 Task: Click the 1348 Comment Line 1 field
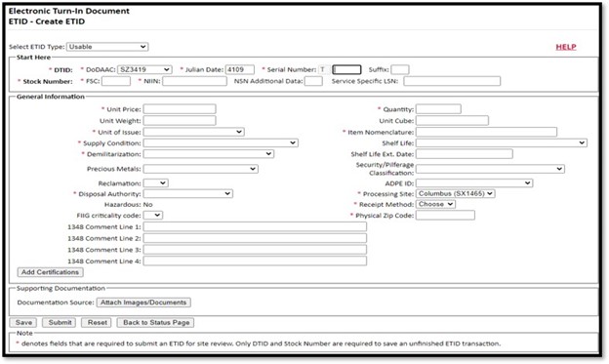(x=255, y=226)
